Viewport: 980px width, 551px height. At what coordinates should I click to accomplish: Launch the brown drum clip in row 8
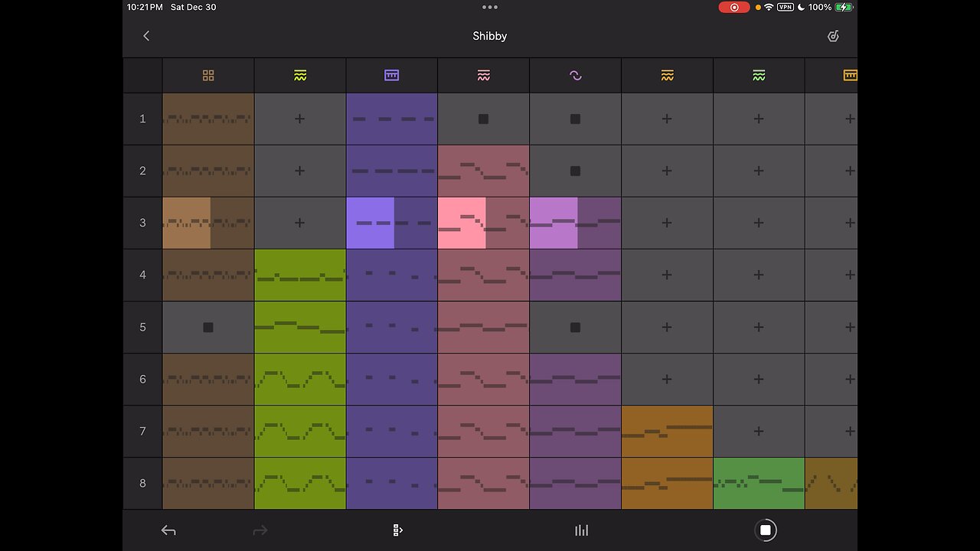tap(208, 483)
